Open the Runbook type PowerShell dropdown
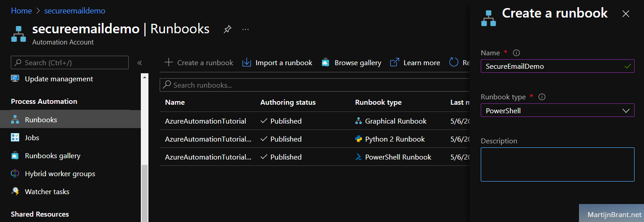The image size is (644, 222). pyautogui.click(x=557, y=110)
